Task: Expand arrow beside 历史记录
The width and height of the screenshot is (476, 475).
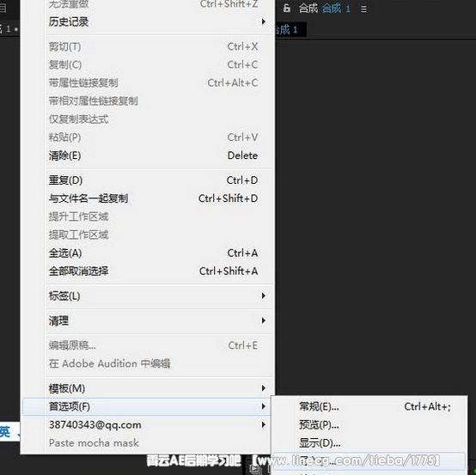Action: tap(264, 21)
